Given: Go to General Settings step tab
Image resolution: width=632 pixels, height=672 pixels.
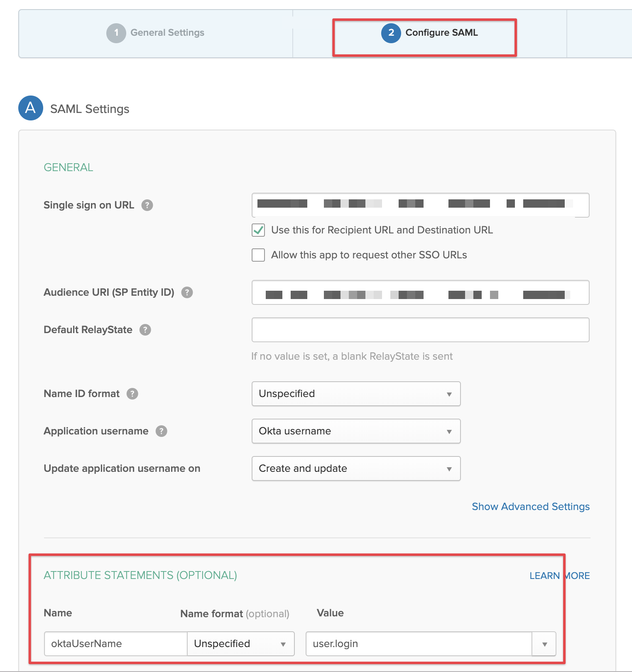Looking at the screenshot, I should pyautogui.click(x=167, y=33).
